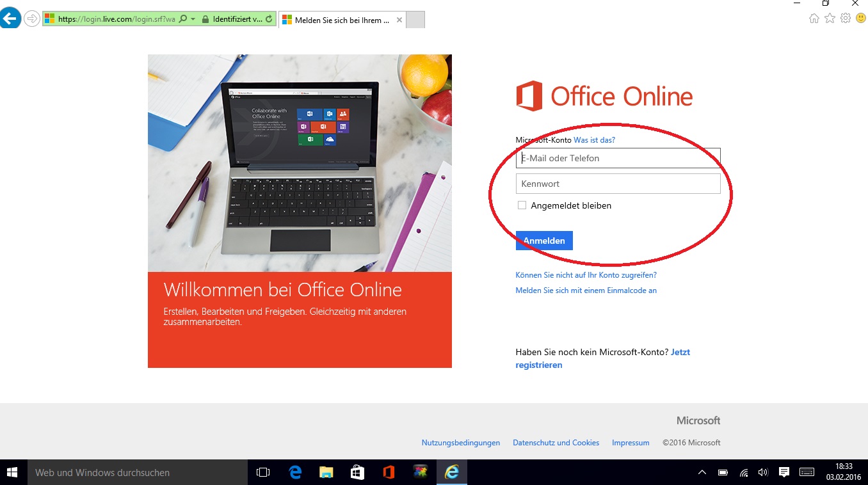Open 'Können Sie nicht auf Ihr Konto zugreifen?' link
This screenshot has height=485, width=868.
coord(586,275)
